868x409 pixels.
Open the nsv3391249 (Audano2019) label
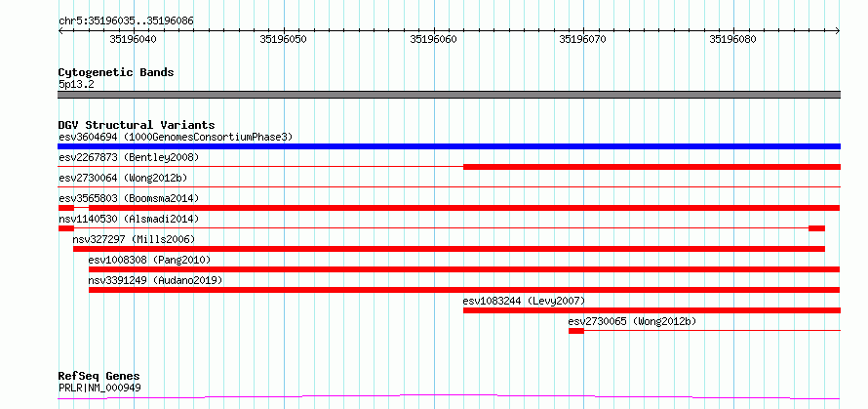pos(155,280)
